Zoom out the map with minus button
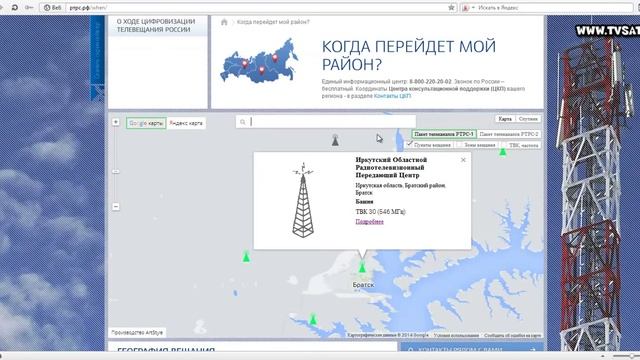Viewport: 640px width, 360px height. 116,207
